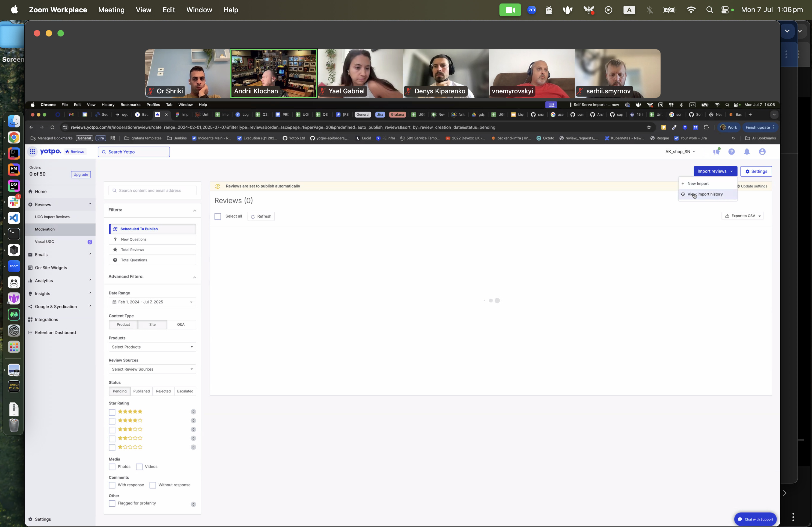Check Flagged for profanity filter
Viewport: 812px width, 527px height.
[x=112, y=503]
